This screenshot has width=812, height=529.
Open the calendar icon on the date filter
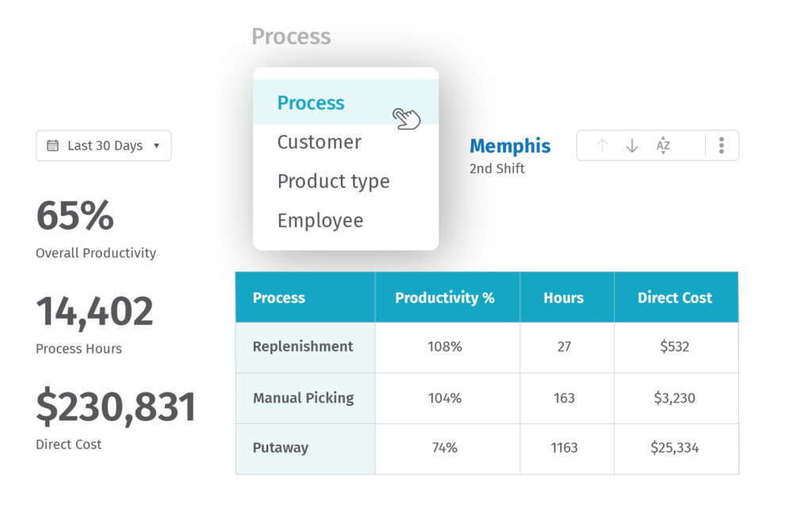(51, 145)
